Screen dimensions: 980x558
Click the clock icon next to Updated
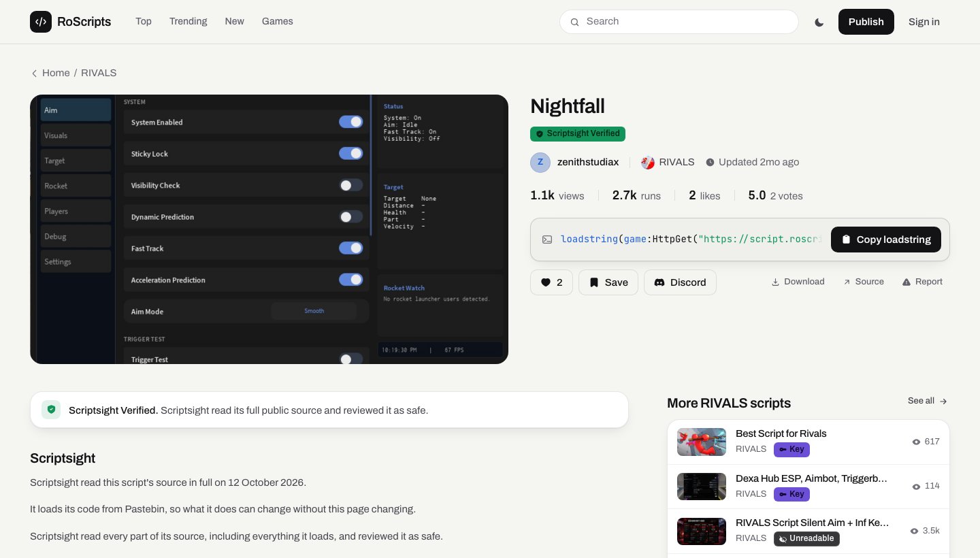710,163
